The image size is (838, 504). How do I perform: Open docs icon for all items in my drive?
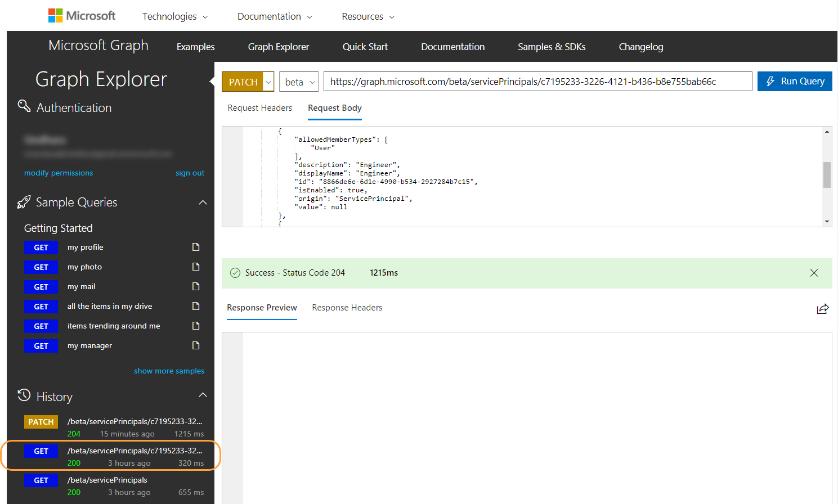196,306
